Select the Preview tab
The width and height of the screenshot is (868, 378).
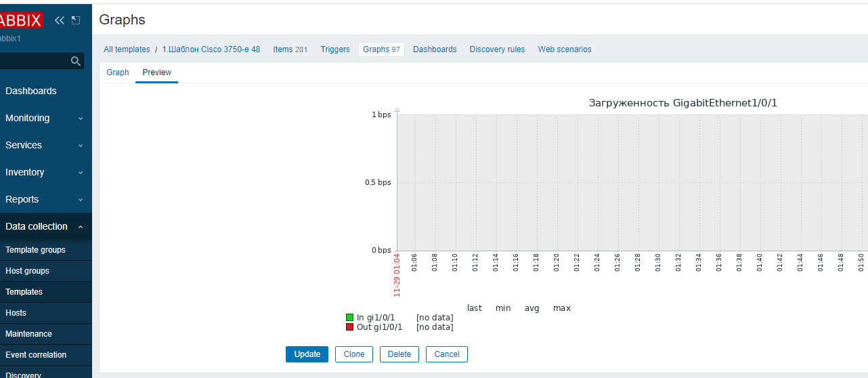click(157, 72)
